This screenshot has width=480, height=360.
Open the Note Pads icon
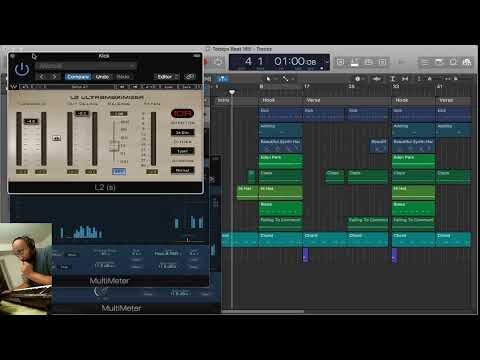pos(439,62)
